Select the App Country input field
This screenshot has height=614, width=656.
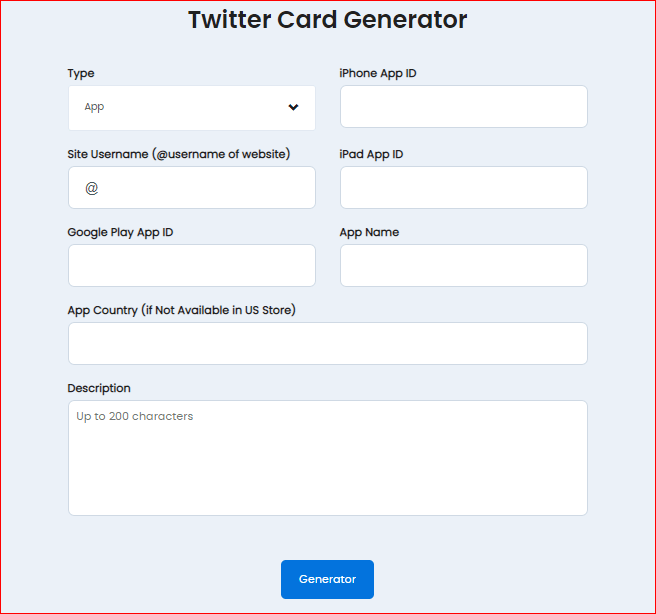[x=328, y=343]
